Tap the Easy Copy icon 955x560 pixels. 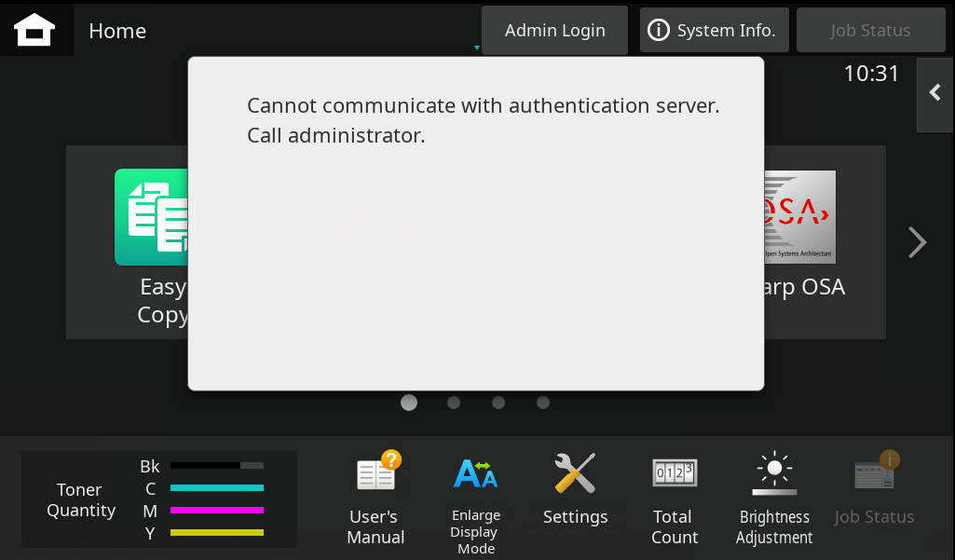click(151, 216)
